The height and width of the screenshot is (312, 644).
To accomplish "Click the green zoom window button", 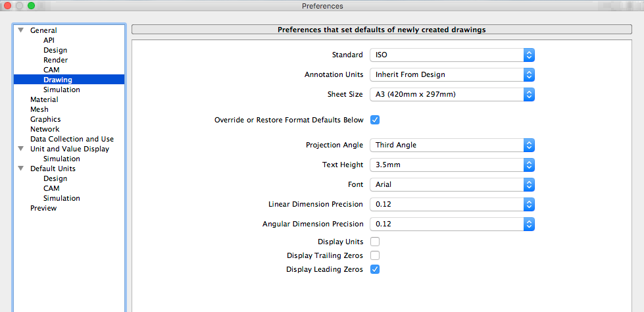I will (x=31, y=6).
